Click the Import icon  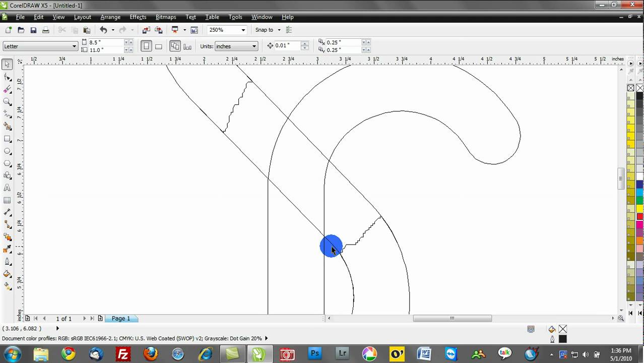coord(146,30)
